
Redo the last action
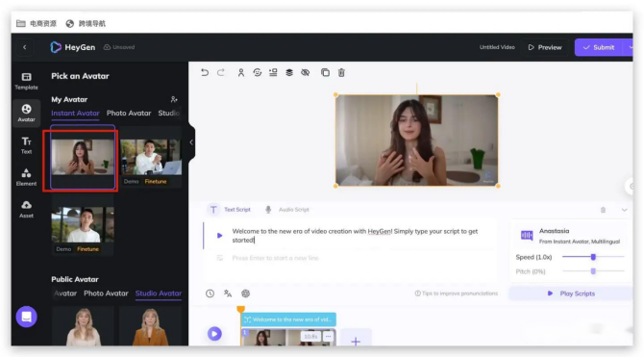tap(221, 73)
